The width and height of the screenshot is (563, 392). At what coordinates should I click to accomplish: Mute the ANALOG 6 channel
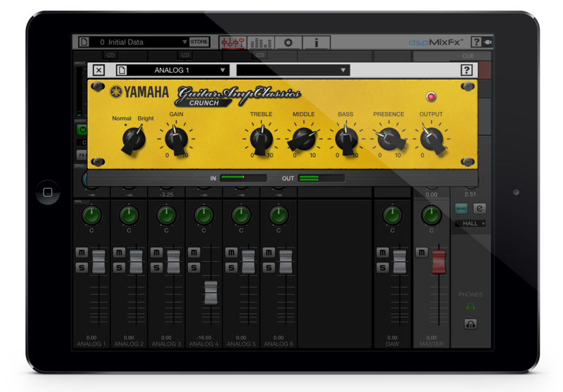[269, 253]
